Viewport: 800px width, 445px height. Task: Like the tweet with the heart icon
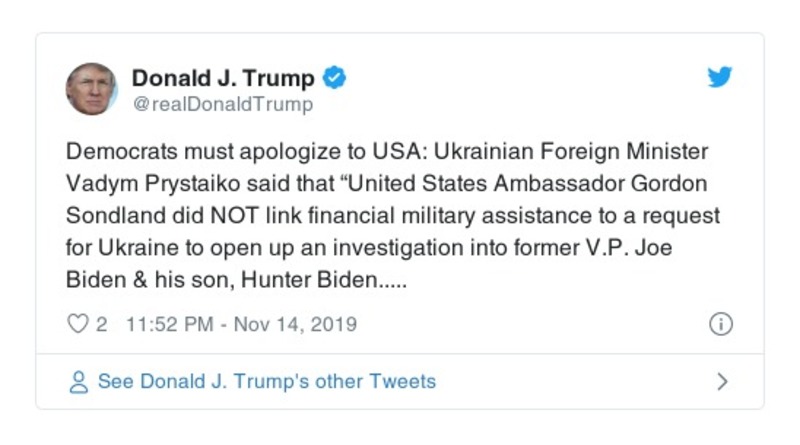point(77,324)
